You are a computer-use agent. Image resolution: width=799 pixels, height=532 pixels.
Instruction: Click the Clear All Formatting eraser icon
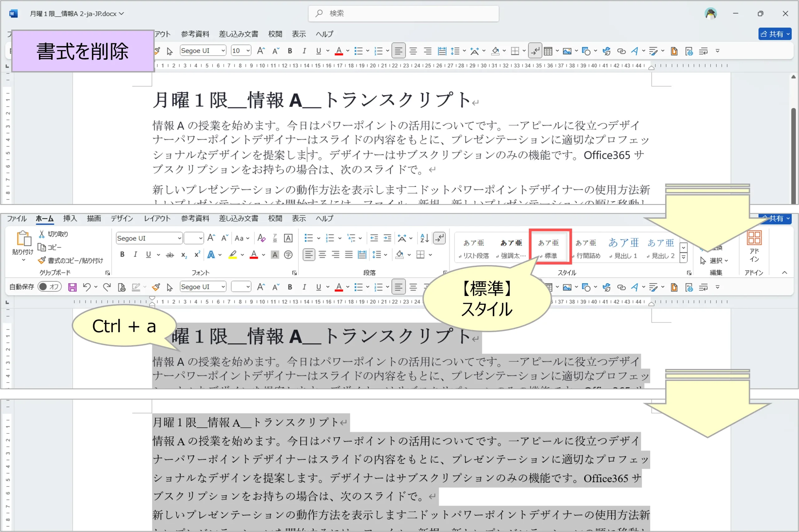tap(261, 238)
